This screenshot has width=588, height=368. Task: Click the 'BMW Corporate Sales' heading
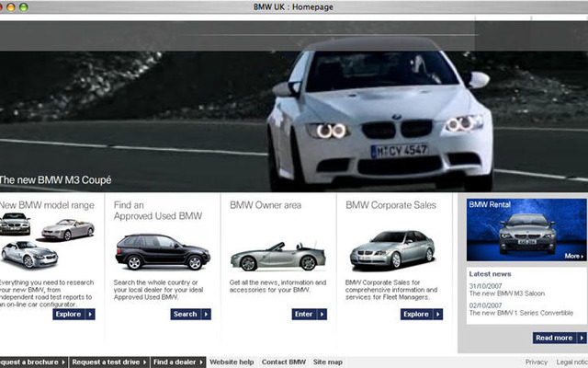[x=390, y=205]
